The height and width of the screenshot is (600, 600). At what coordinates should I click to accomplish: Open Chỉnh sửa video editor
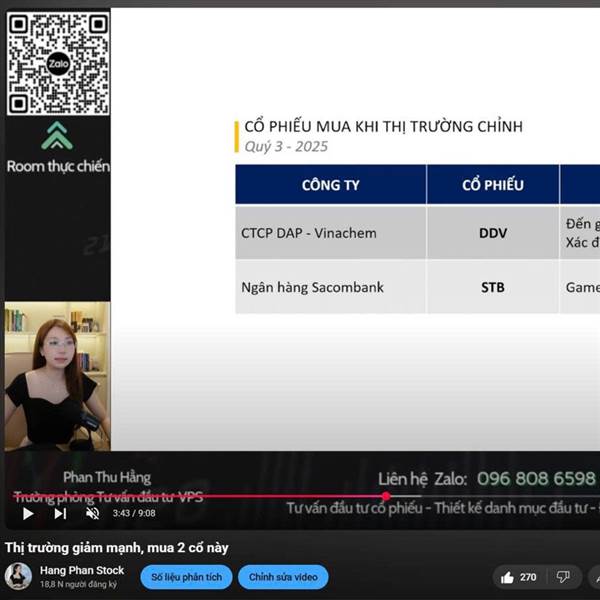(283, 577)
